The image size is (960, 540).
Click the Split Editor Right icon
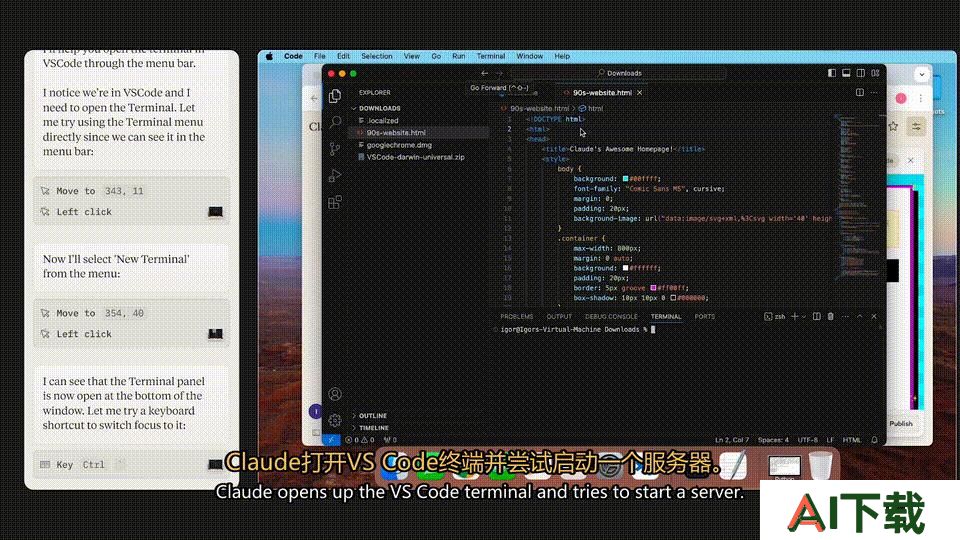pyautogui.click(x=860, y=92)
